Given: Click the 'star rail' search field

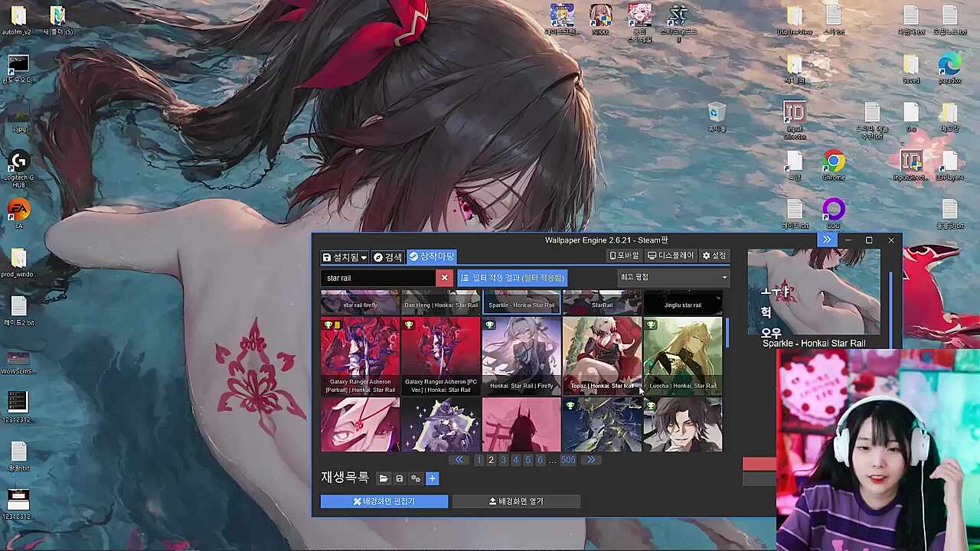Looking at the screenshot, I should (x=378, y=278).
